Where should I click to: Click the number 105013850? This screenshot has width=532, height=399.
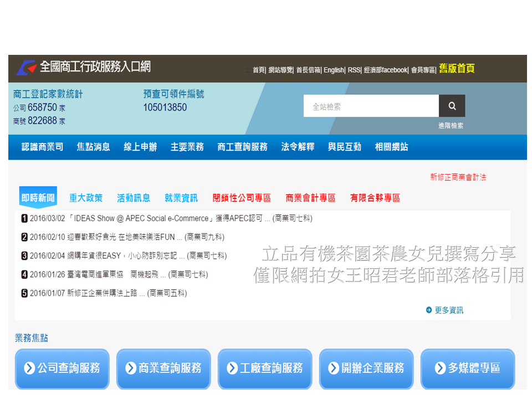165,108
